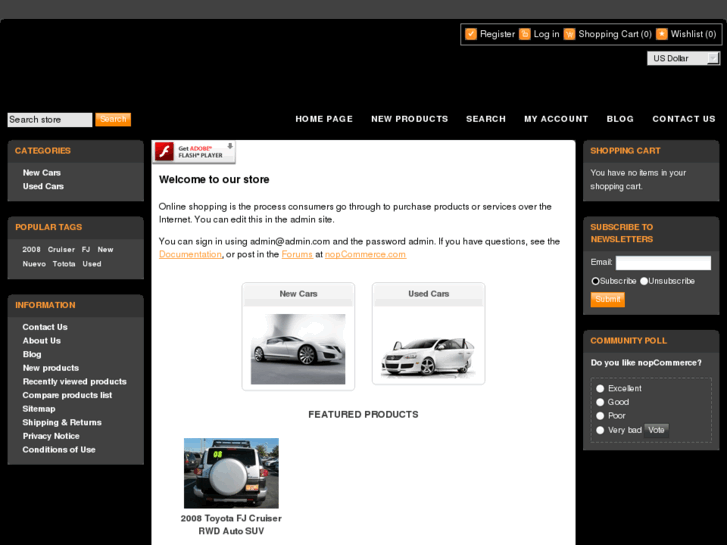This screenshot has width=727, height=545.
Task: Open About Us information link
Action: pyautogui.click(x=42, y=340)
